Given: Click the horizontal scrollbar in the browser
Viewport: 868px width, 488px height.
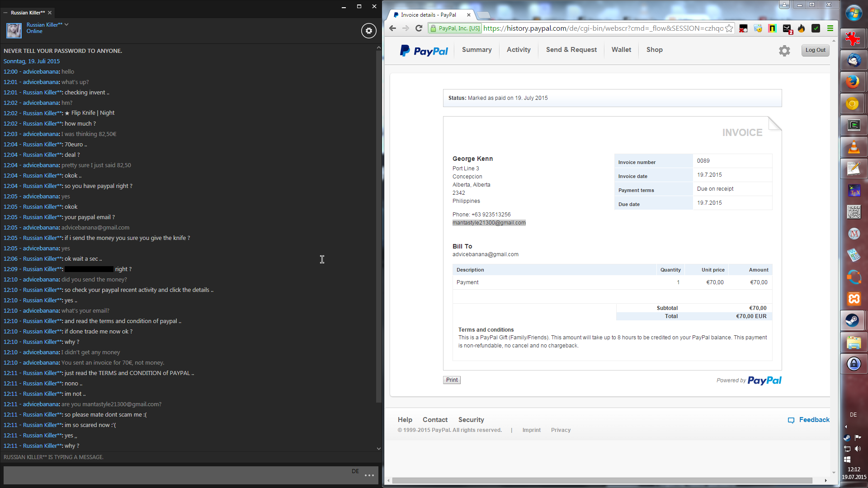Looking at the screenshot, I should pos(601,480).
